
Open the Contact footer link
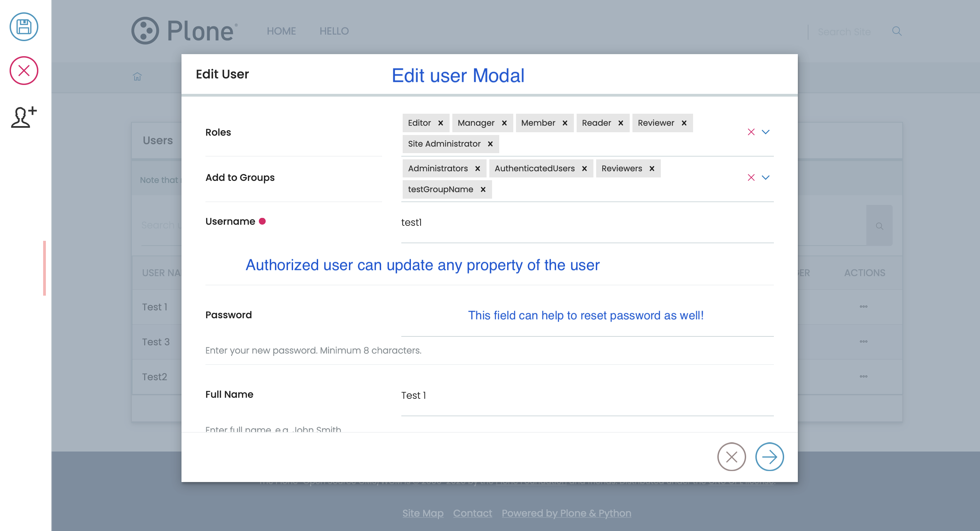coord(472,514)
